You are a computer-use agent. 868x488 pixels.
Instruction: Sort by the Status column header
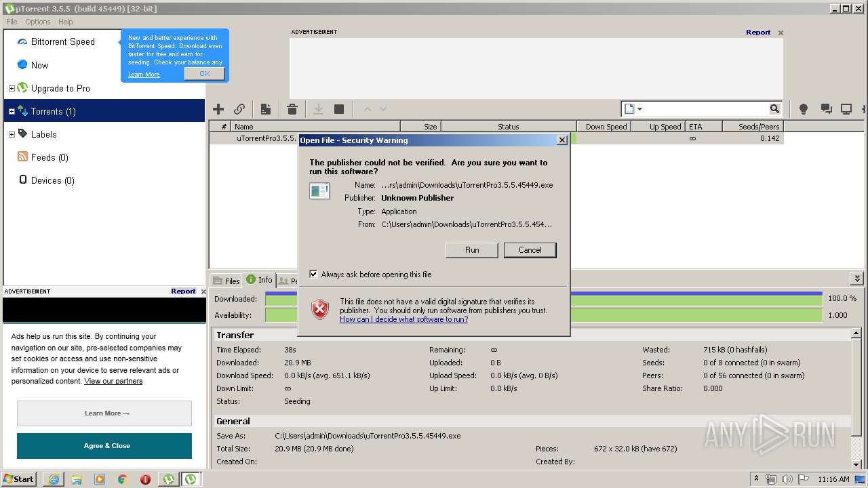tap(509, 126)
